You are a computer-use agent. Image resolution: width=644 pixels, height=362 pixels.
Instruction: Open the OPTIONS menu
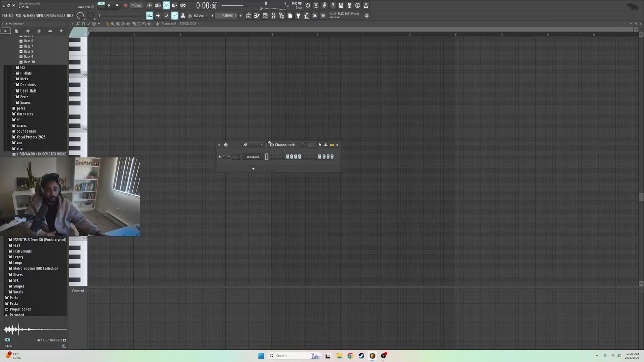tap(50, 16)
